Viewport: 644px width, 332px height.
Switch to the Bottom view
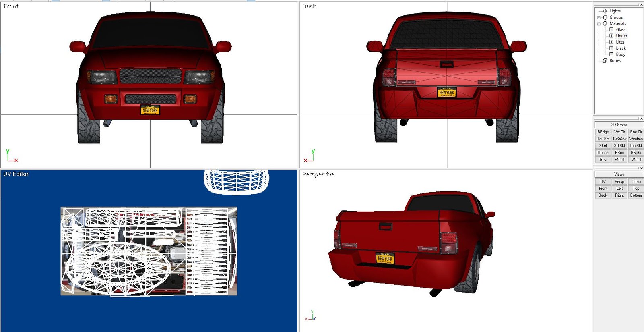[x=636, y=195]
